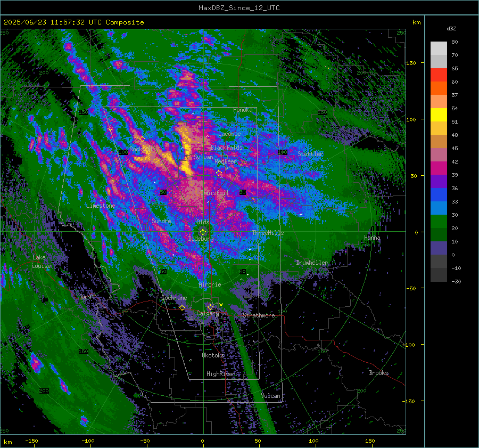Click the MaxDBZ_Since_12_UTC title
479x448 pixels.
pyautogui.click(x=239, y=8)
